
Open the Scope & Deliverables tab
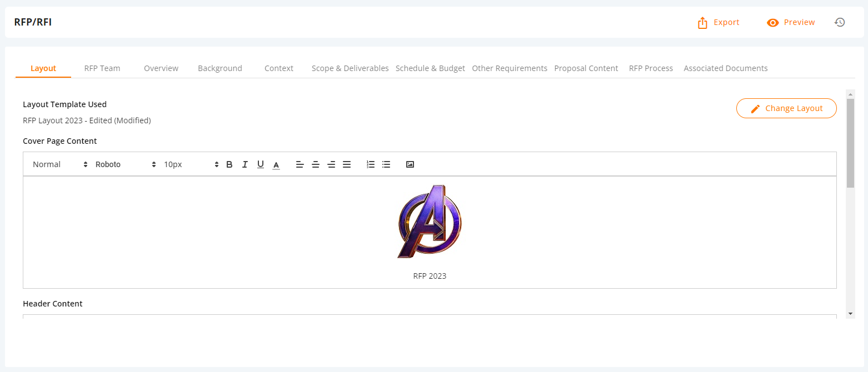(350, 68)
